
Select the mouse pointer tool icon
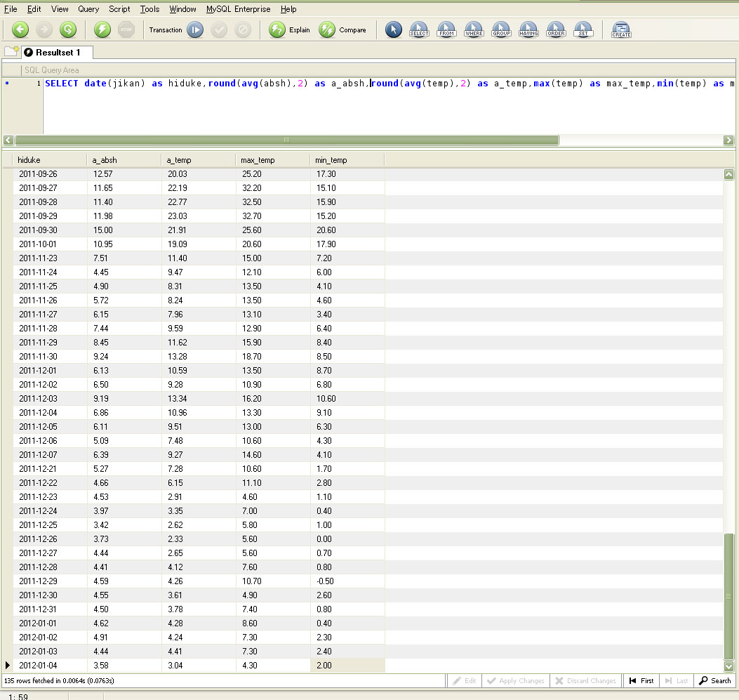394,29
